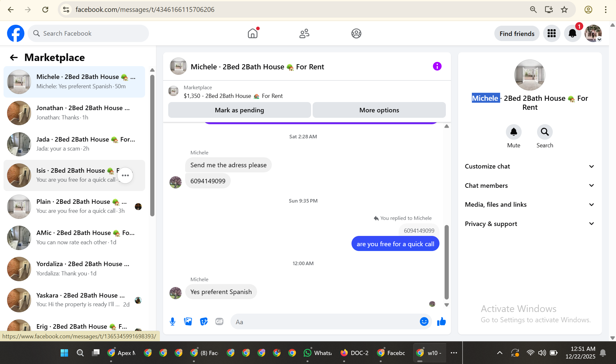
Task: Show hidden system tray icons
Action: [x=499, y=353]
